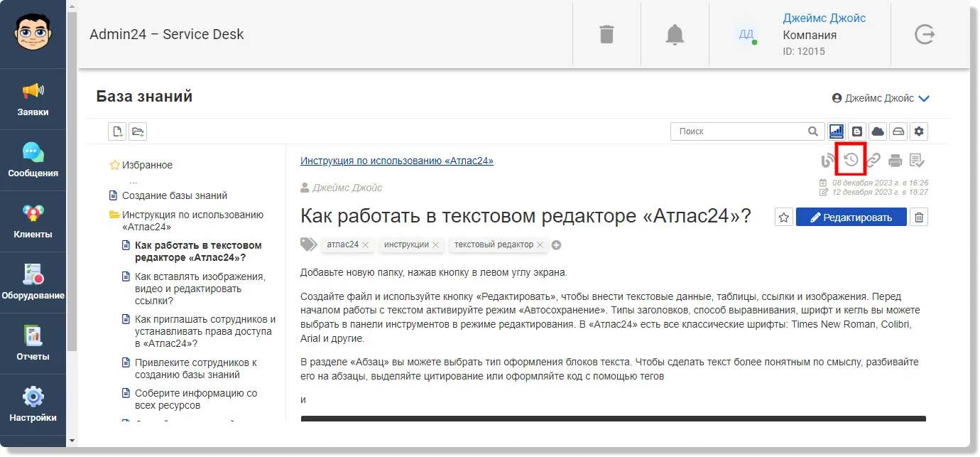This screenshot has width=980, height=457.
Task: Copy article link via chain icon
Action: click(x=873, y=161)
